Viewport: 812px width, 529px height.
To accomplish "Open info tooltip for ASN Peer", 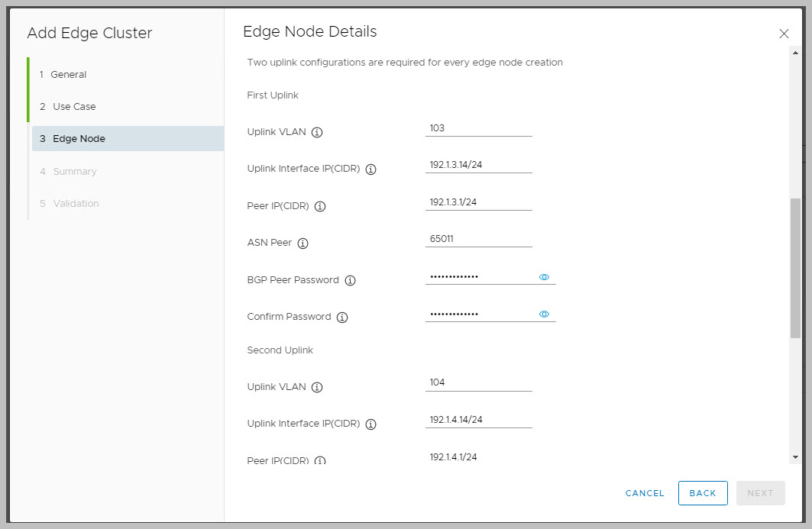I will pos(302,244).
